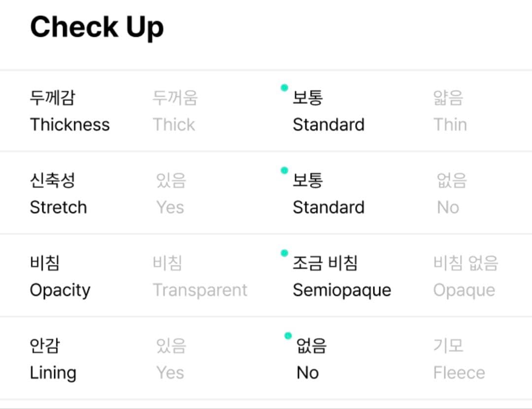
Task: Click the Opacity row label
Action: click(x=60, y=277)
